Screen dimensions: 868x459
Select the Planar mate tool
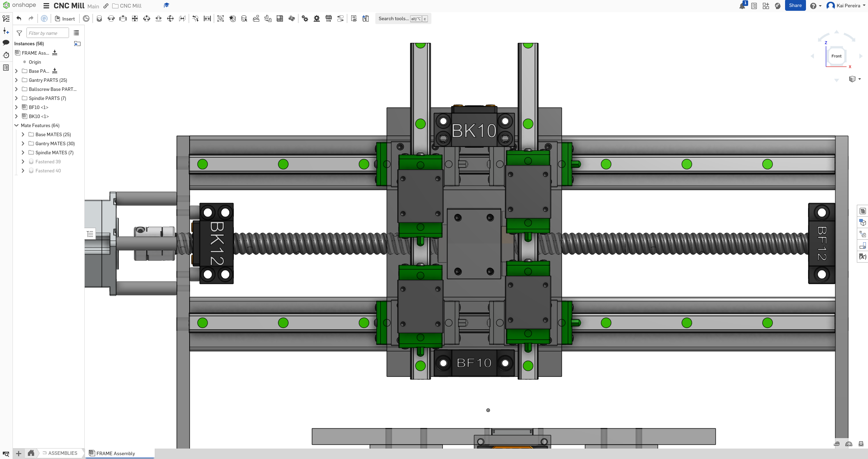(x=135, y=19)
